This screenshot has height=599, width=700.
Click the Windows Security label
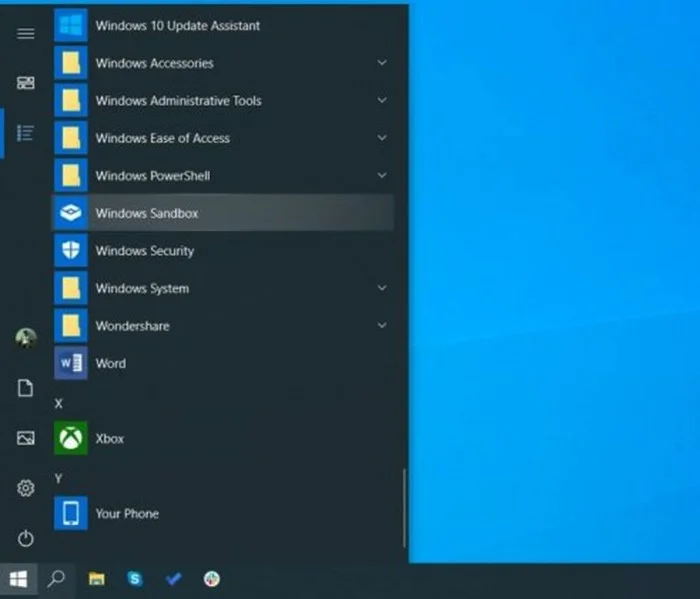(145, 251)
